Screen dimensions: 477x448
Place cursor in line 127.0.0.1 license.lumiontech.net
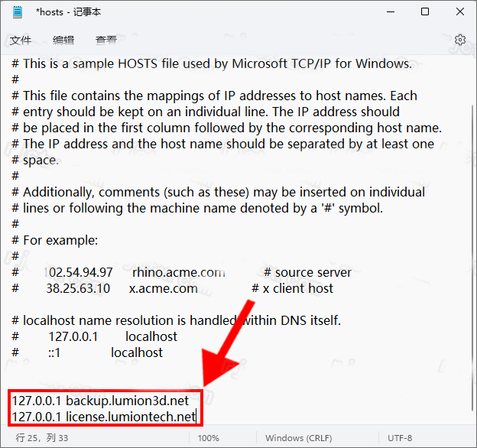tap(104, 417)
